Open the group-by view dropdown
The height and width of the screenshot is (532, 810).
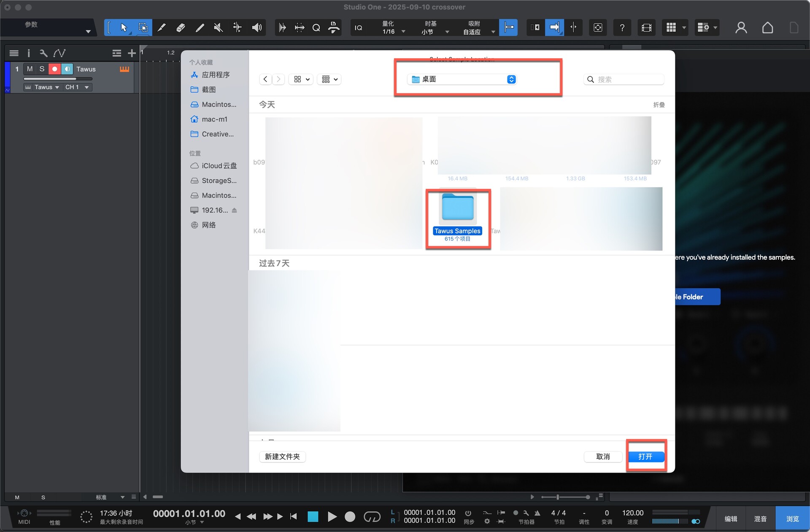pos(329,79)
